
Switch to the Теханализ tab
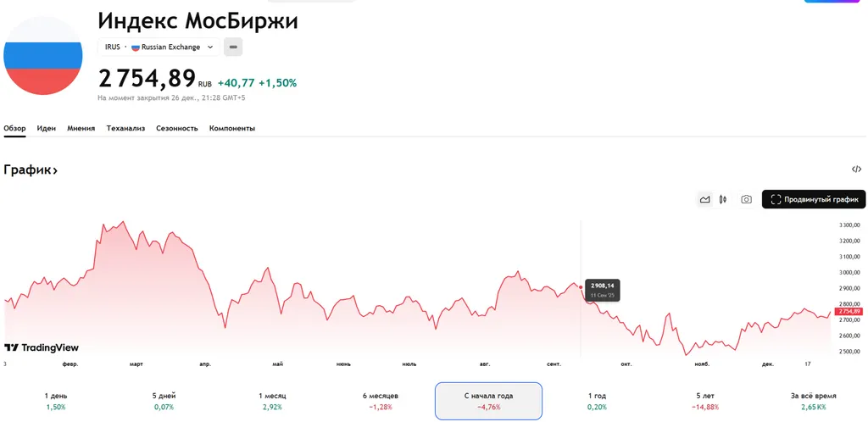[125, 128]
